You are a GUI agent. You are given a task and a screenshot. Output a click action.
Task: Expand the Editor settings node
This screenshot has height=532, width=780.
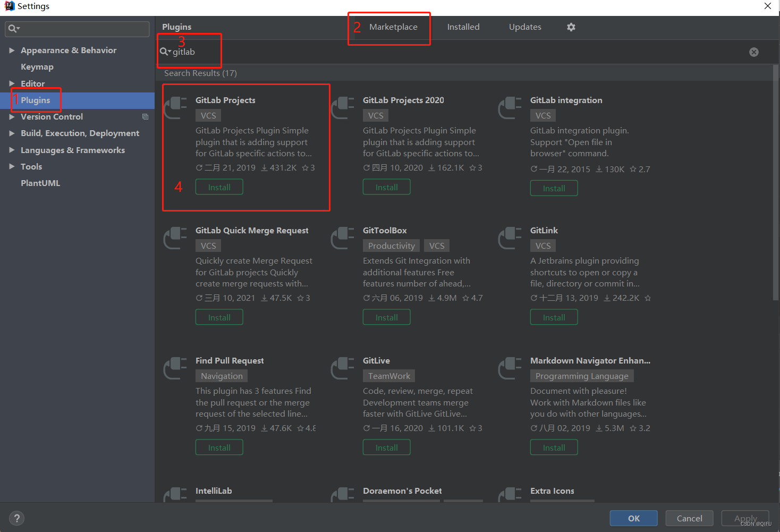click(x=12, y=83)
